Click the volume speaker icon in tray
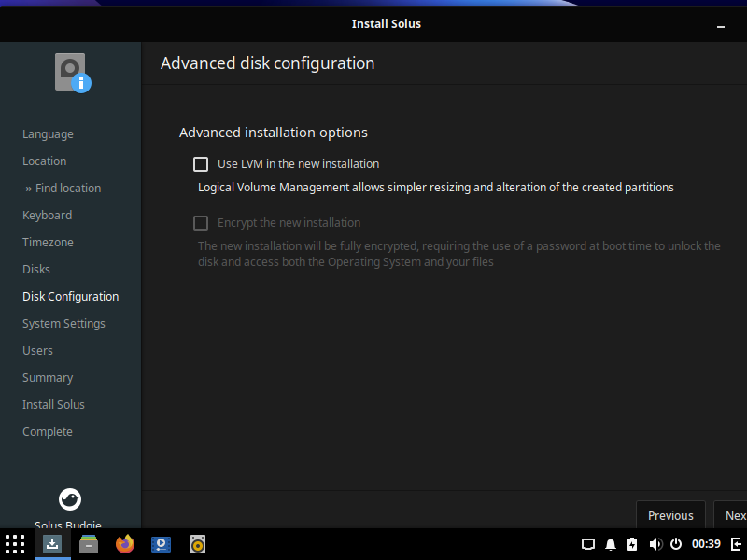Viewport: 747px width, 560px height. [655, 544]
